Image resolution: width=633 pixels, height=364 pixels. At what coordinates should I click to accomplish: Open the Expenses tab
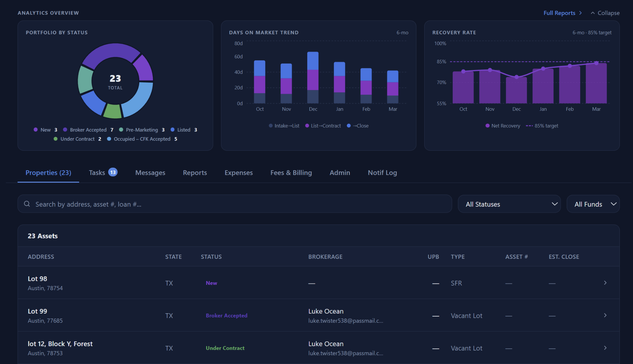pos(239,173)
